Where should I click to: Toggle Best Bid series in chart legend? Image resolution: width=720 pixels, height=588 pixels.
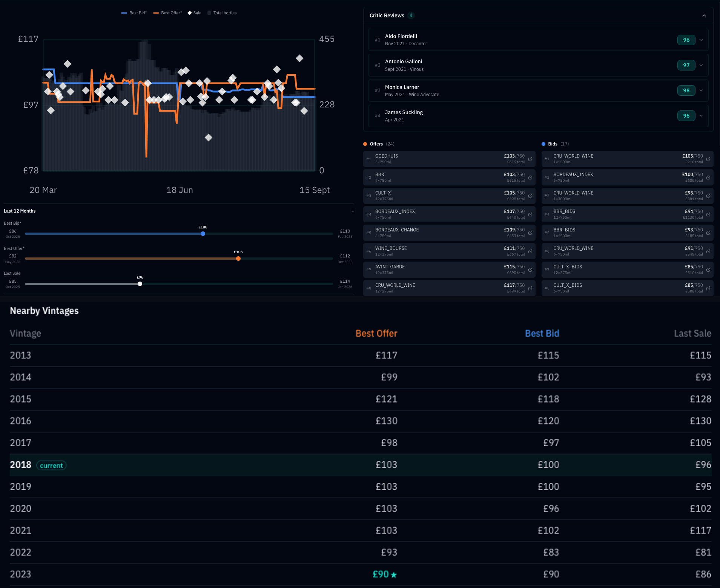(134, 13)
